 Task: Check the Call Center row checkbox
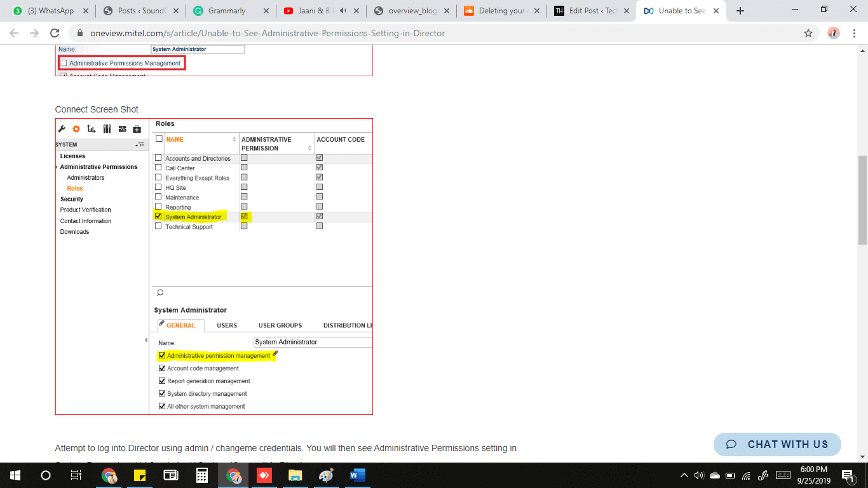[159, 168]
